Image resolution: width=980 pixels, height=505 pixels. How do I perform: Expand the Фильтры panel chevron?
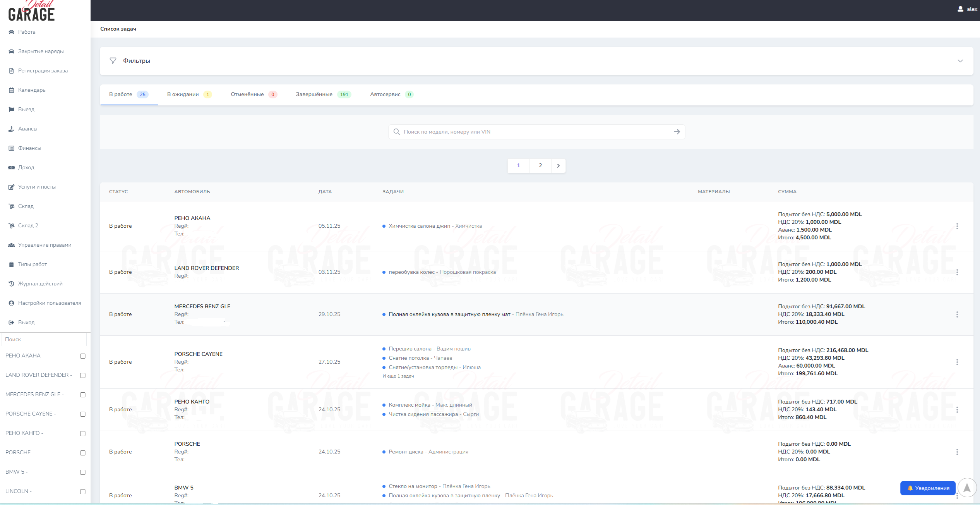(960, 61)
